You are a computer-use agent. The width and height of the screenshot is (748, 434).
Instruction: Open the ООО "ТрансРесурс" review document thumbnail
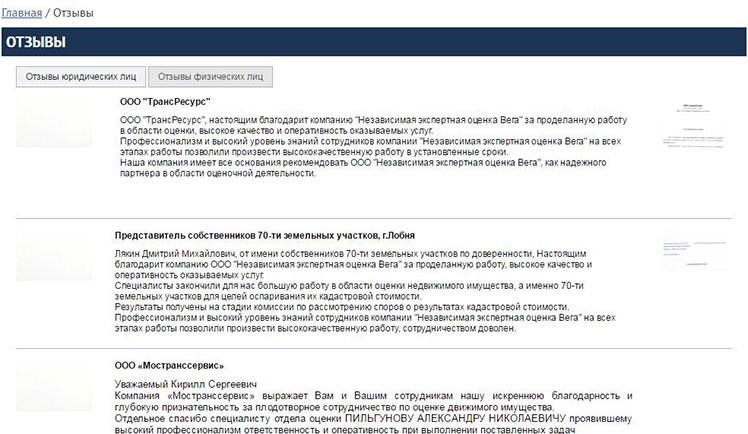pos(695,125)
